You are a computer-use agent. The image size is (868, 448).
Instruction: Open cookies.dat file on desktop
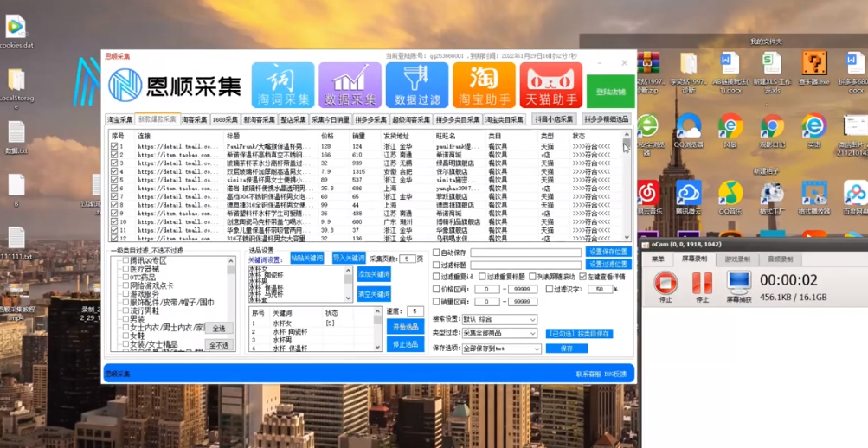coord(16,31)
